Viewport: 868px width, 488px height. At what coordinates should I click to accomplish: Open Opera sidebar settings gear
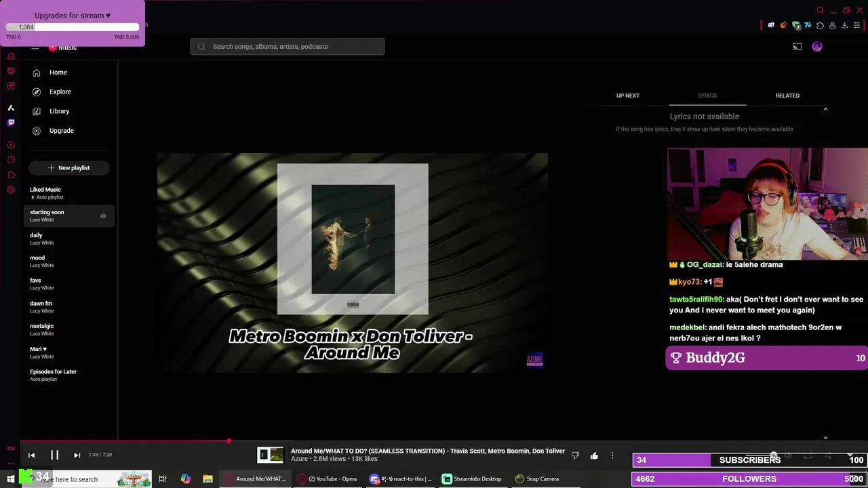click(x=11, y=190)
